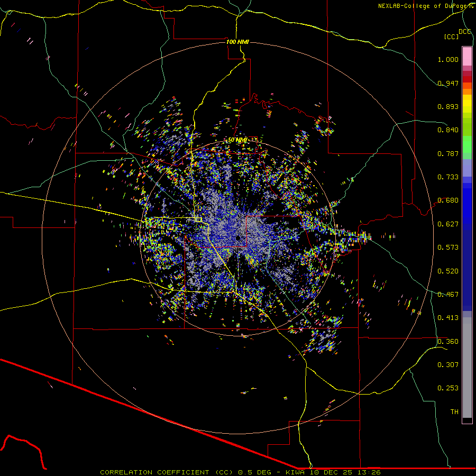Click the NEXLAB-College of DuPage credit text
The width and height of the screenshot is (476, 476).
coord(425,6)
